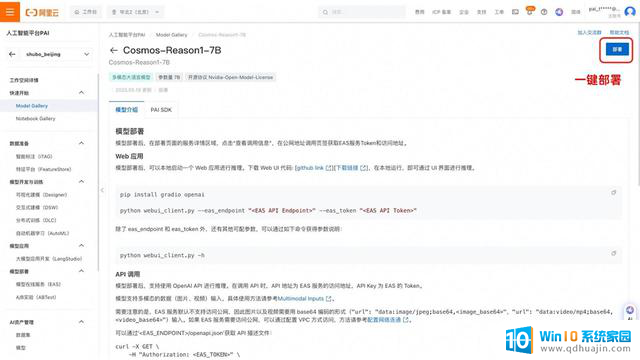640x360 pixels.
Task: Collapse the left sidebar using the divider arrow
Action: 102,190
